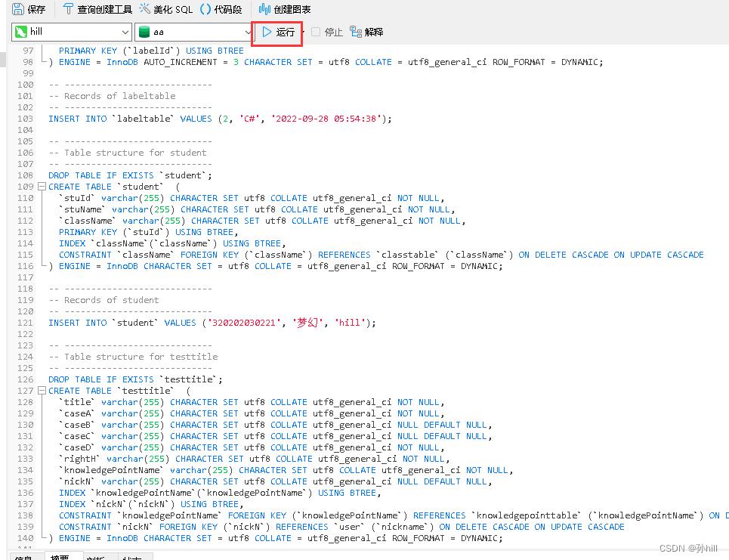
Task: Click line number 121 in the gutter
Action: point(26,323)
